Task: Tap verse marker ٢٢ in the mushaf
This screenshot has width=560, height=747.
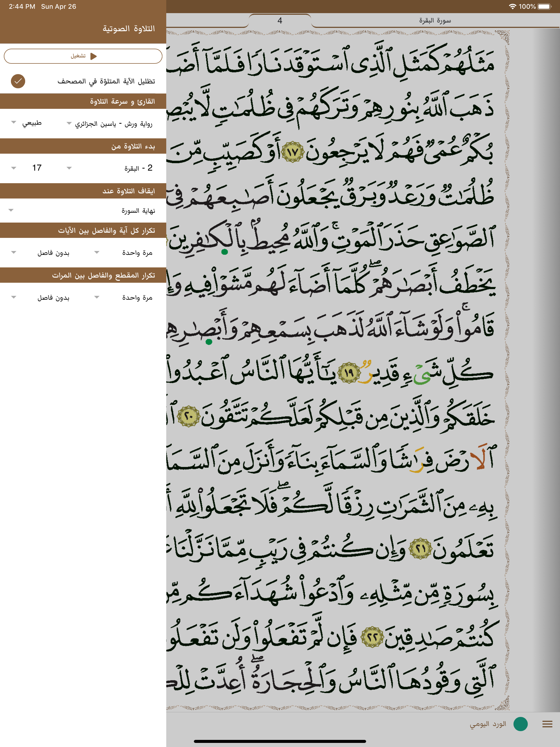Action: [x=372, y=637]
